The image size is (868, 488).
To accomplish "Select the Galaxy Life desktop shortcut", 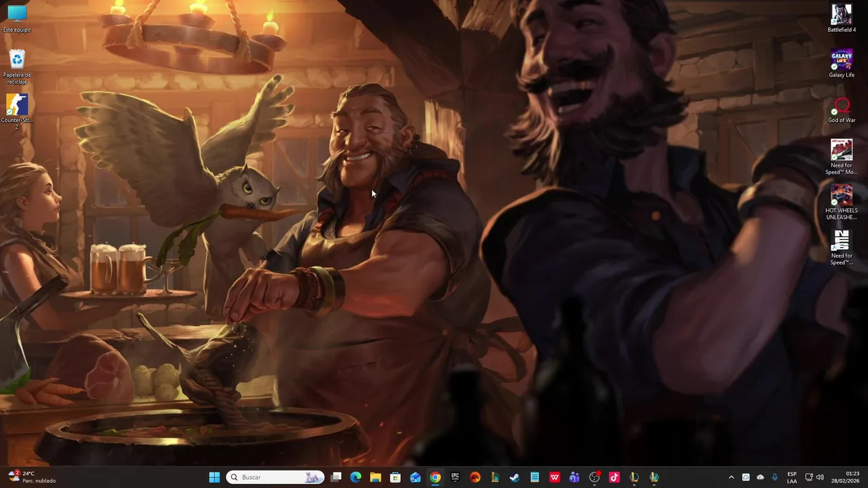I will [x=842, y=64].
